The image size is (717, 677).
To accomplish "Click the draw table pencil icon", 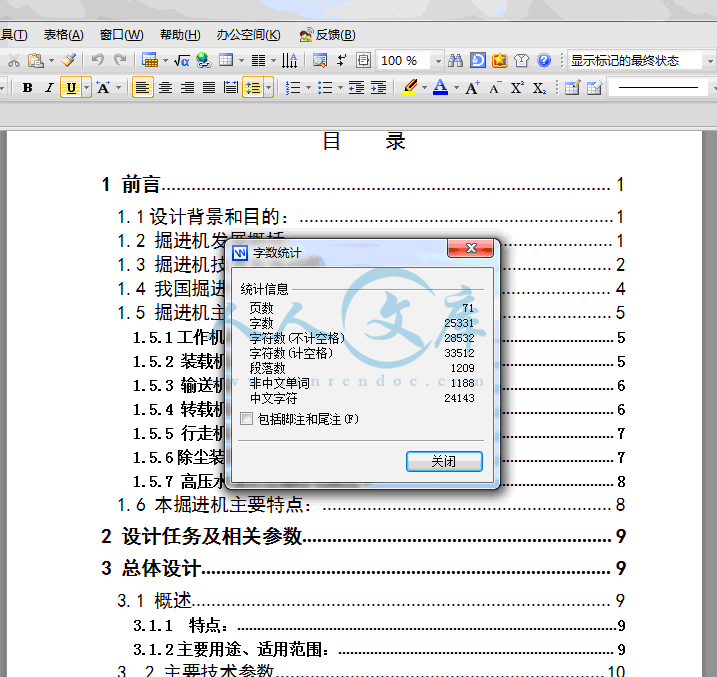I will click(572, 87).
